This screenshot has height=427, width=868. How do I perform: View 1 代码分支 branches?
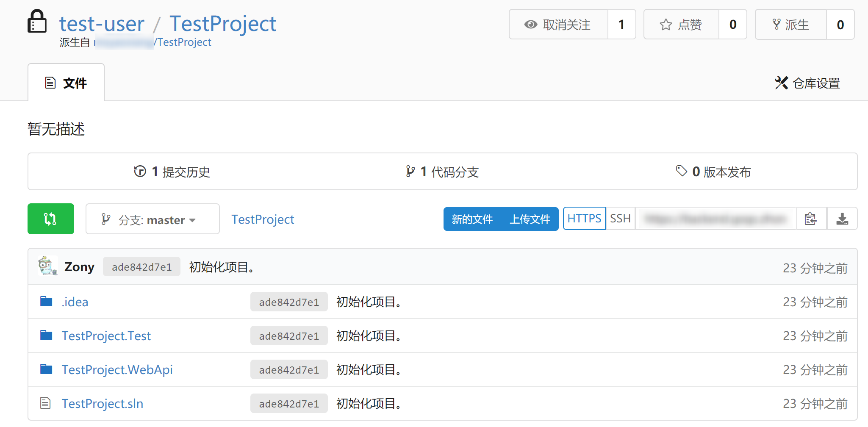(442, 172)
